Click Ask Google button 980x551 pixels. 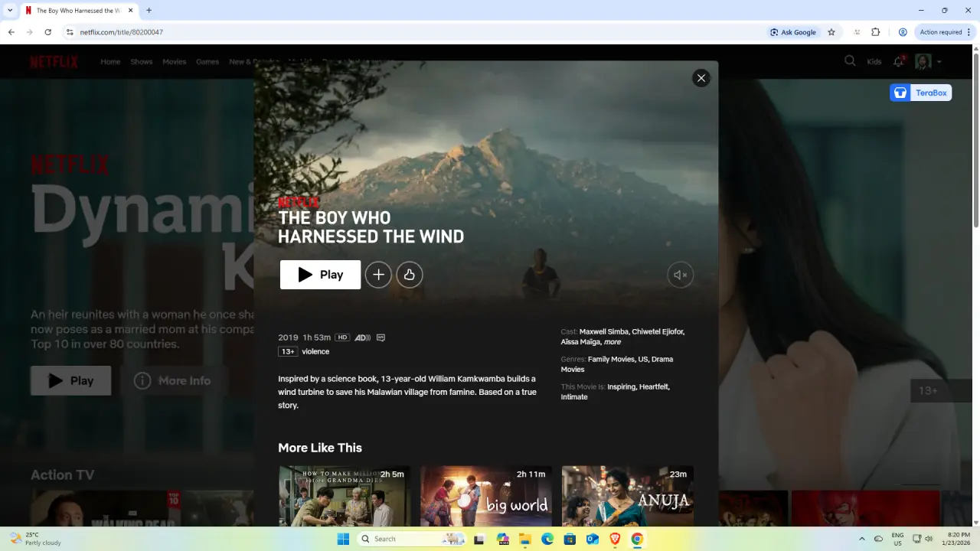(x=794, y=32)
